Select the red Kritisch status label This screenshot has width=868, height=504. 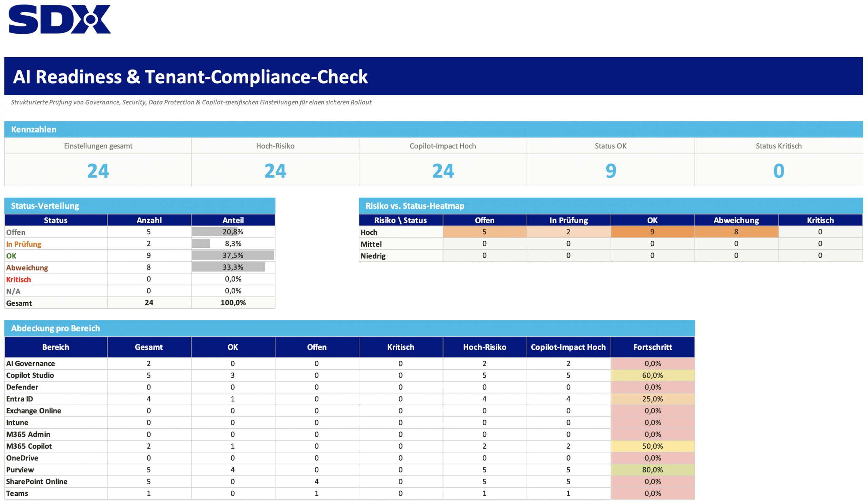point(19,280)
